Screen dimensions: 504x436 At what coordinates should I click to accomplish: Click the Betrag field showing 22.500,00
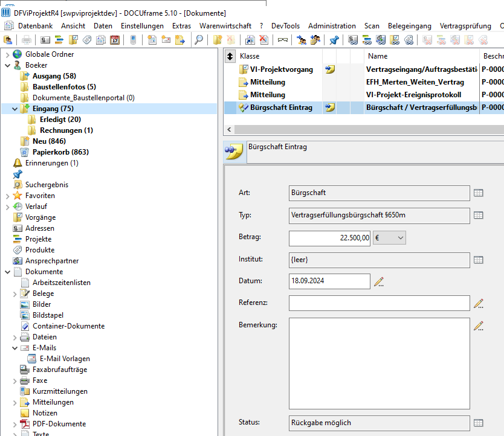(x=329, y=238)
